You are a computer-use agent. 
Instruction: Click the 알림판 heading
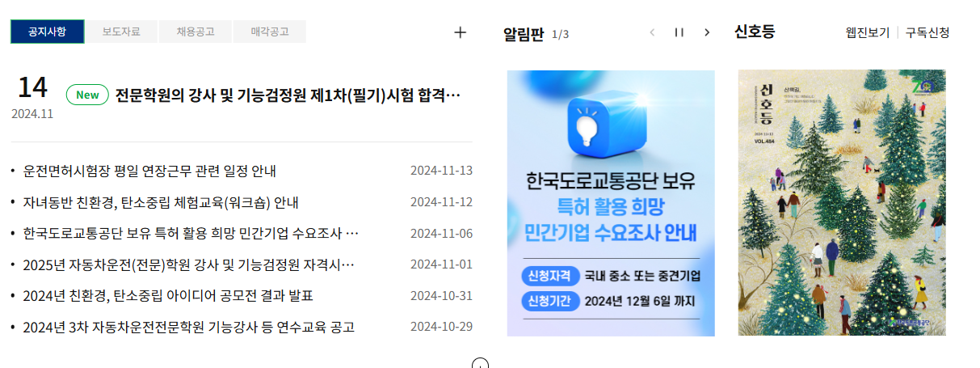tap(524, 33)
